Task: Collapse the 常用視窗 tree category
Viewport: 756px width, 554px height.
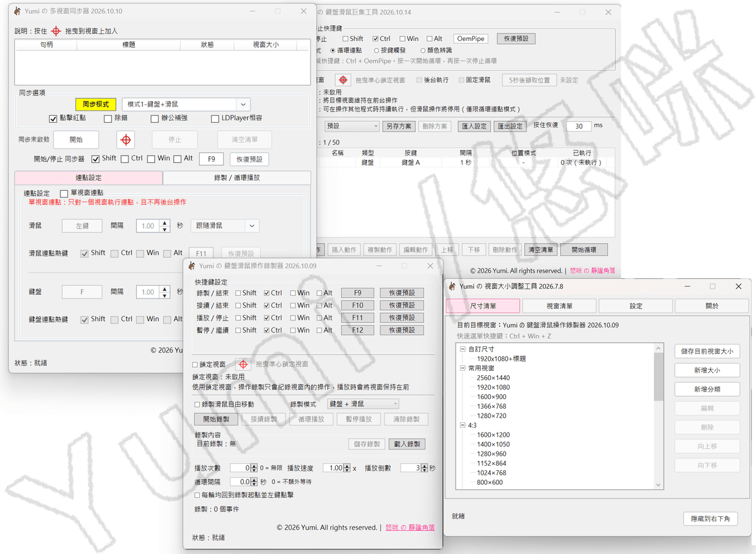Action: (463, 368)
